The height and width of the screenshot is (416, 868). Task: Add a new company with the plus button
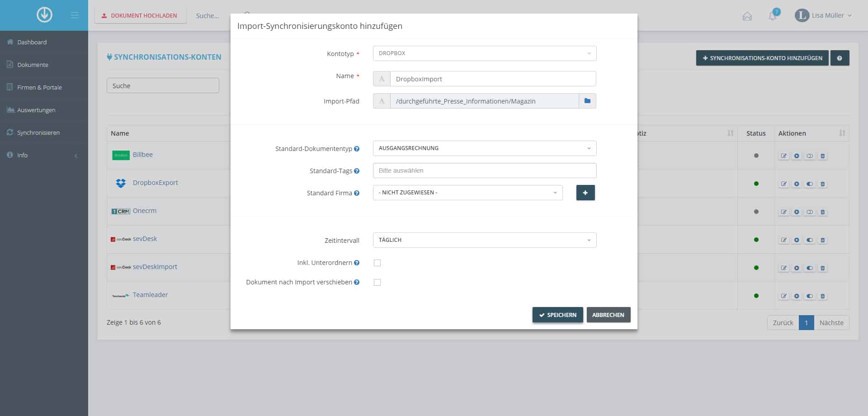[585, 193]
